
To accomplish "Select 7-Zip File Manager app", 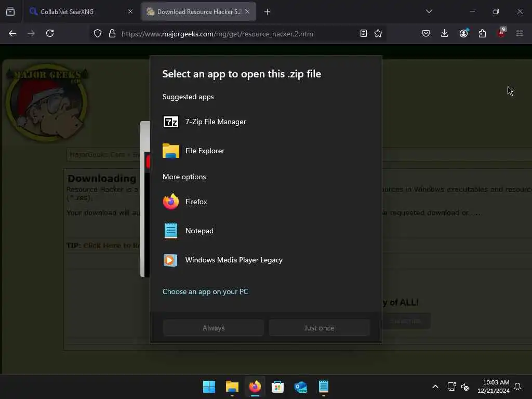I will (265, 122).
